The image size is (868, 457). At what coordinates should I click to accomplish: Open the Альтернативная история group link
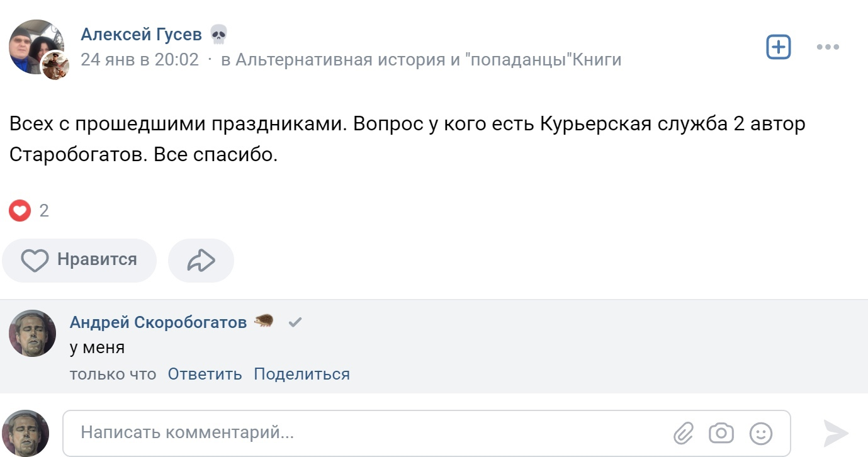click(421, 60)
